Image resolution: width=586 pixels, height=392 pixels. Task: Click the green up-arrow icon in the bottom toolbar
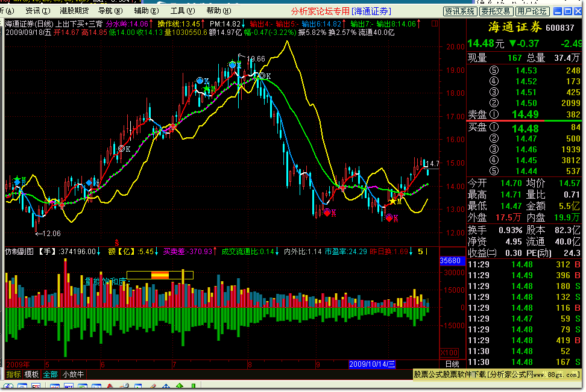[180, 387]
